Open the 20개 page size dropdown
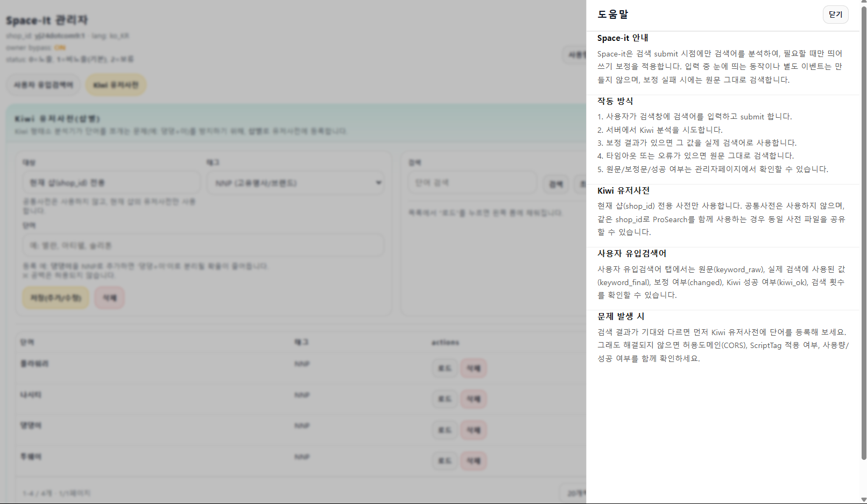The width and height of the screenshot is (867, 504). click(574, 493)
